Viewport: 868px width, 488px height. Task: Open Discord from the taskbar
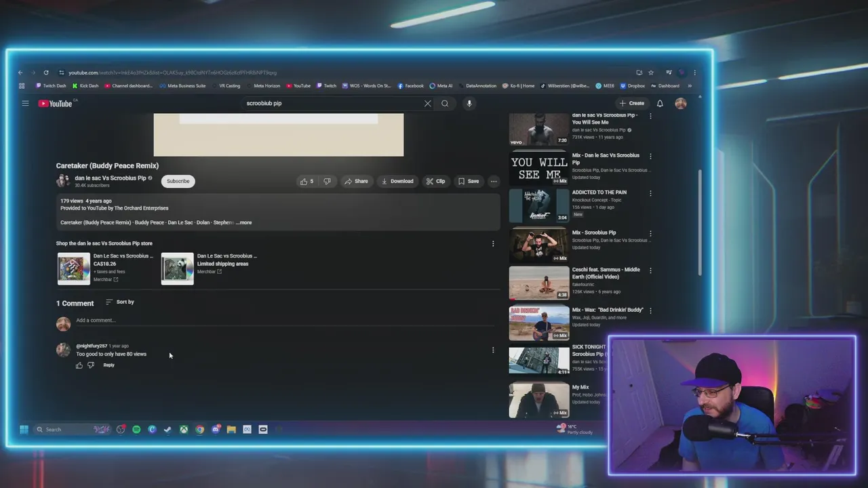(216, 429)
